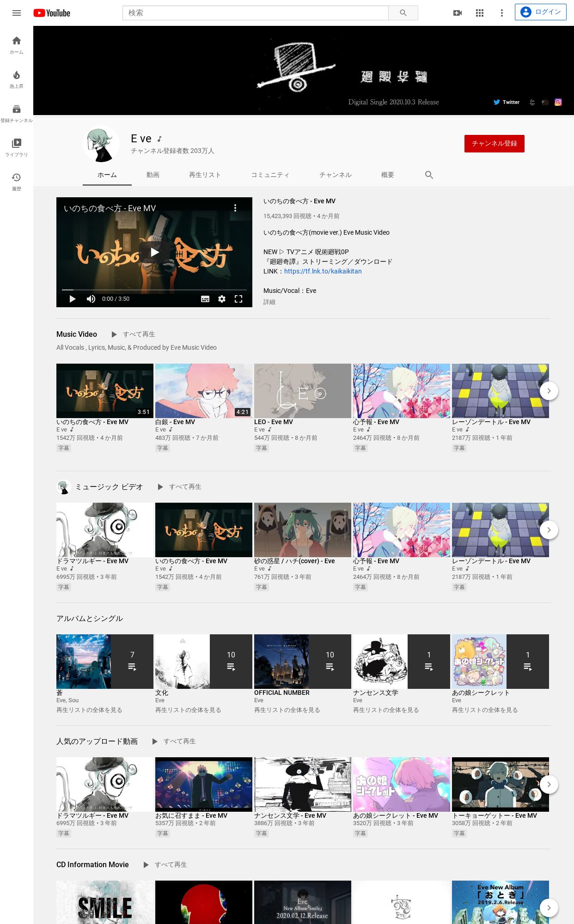
Task: Open 砂の惑星 / ハチ(cover) thumbnail
Action: point(303,530)
